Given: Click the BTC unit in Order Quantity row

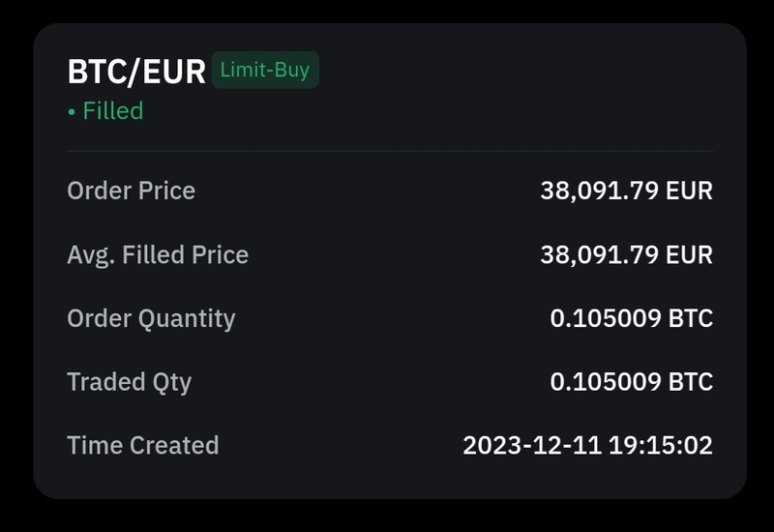Looking at the screenshot, I should click(x=691, y=318).
